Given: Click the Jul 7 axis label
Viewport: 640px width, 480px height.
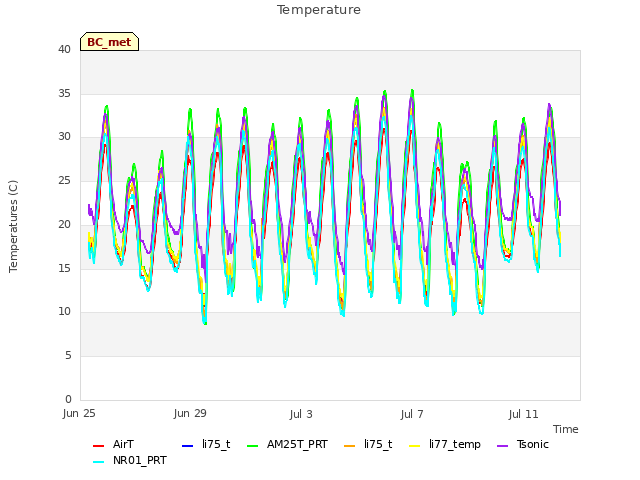Looking at the screenshot, I should click(x=412, y=414).
